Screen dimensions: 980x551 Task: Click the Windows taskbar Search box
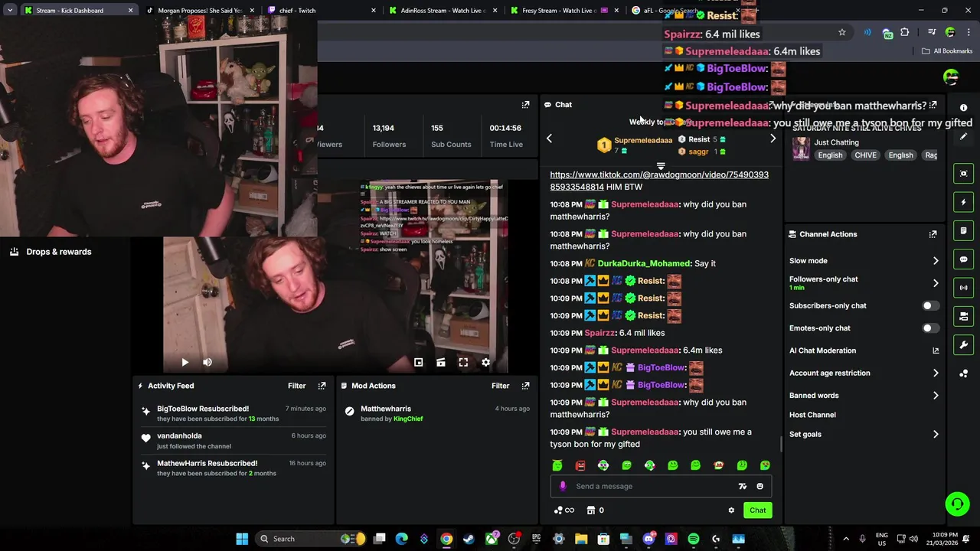311,539
